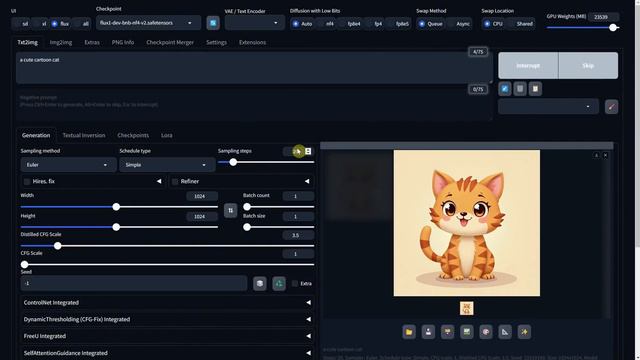Click the GPU Weights slider handle
640x360 pixels.
coord(613,27)
